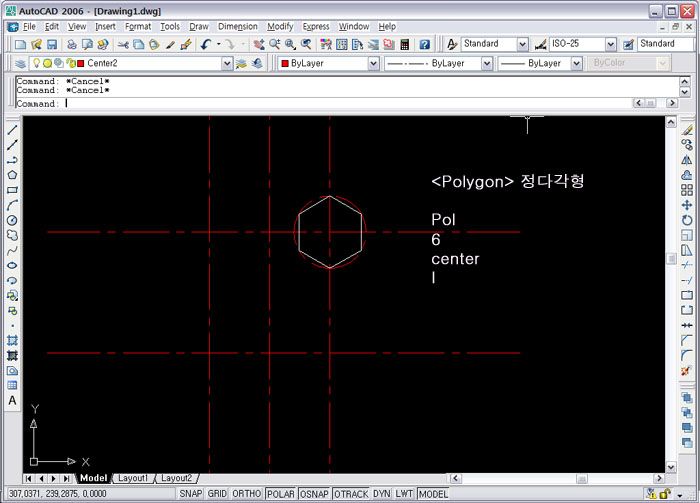Toggle DYN dynamic input in status bar
700x503 pixels.
(382, 494)
